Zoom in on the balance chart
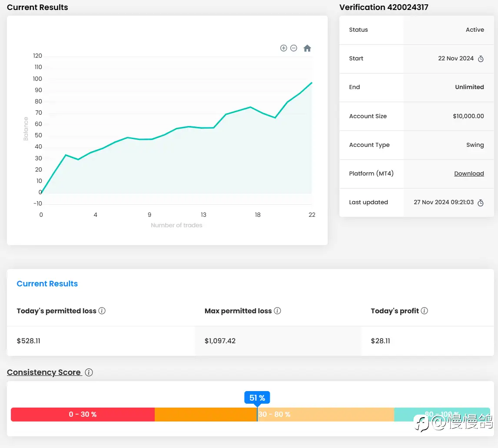Screen dimensions: 498x448 (x=284, y=48)
